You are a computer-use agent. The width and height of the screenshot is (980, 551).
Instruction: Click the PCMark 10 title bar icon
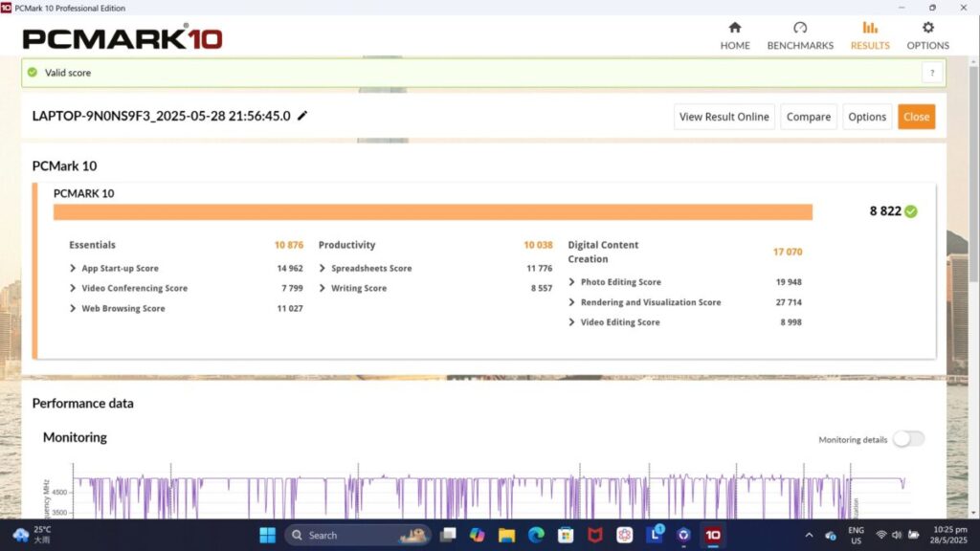7,8
